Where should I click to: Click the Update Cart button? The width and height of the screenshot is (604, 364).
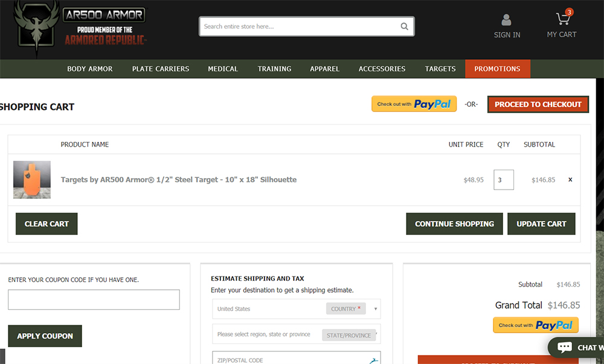coord(541,224)
